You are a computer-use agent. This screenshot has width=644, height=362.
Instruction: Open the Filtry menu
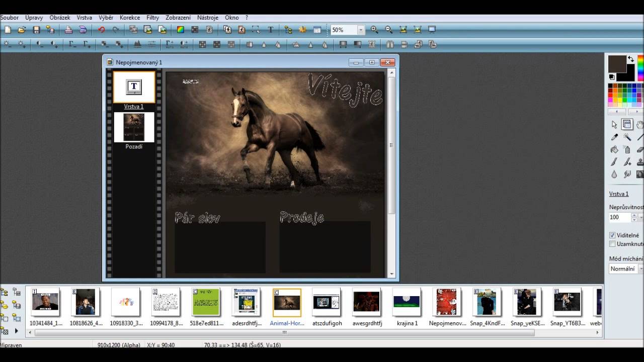(153, 18)
